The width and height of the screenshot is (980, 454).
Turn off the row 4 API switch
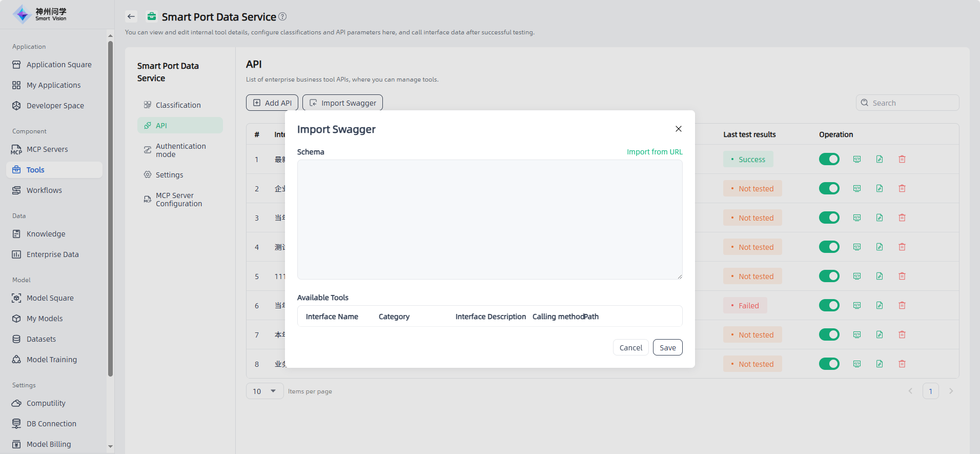[x=829, y=247]
